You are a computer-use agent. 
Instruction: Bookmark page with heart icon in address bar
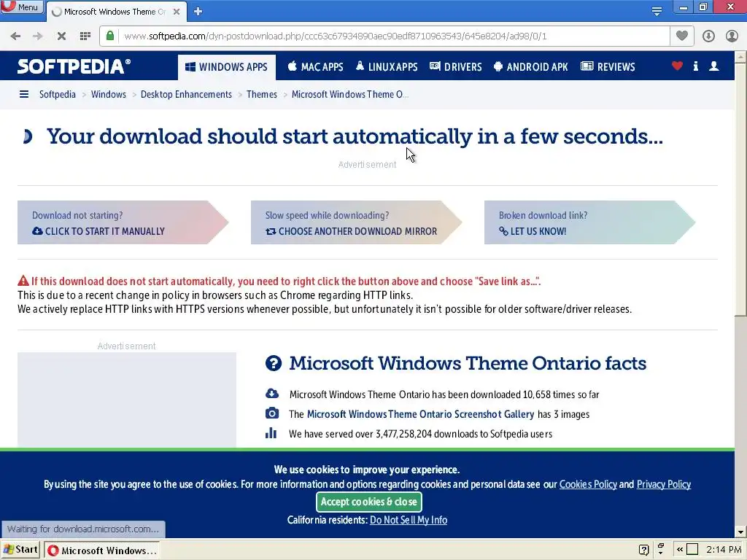(682, 36)
